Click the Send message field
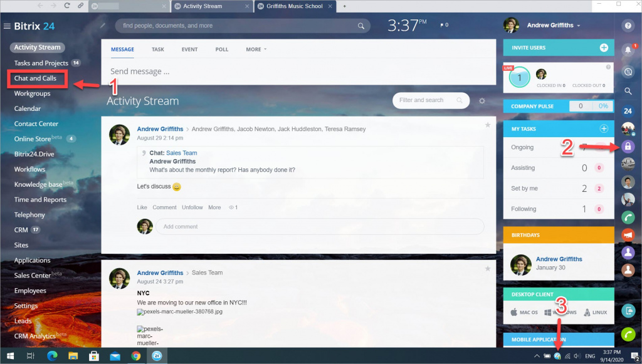This screenshot has width=642, height=364. (x=298, y=71)
